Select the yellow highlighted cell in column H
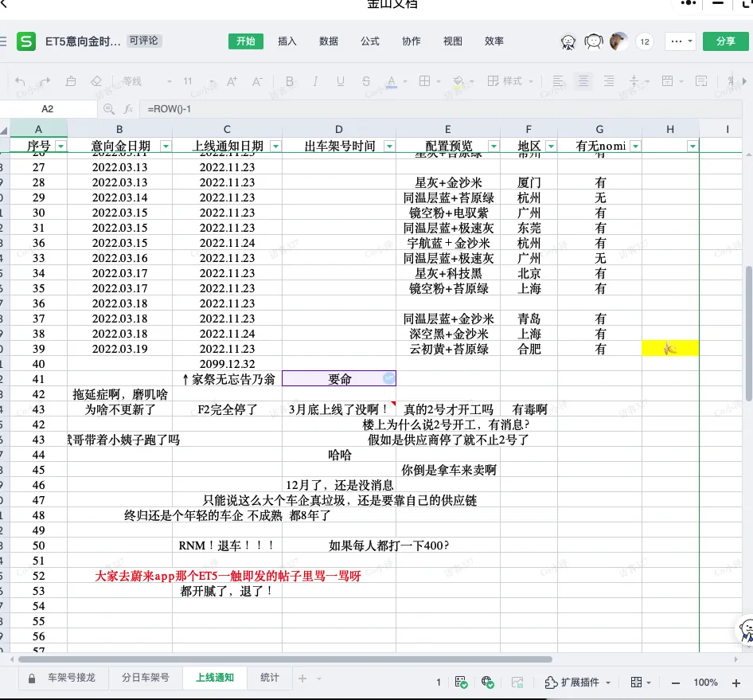Screen dimensions: 753x700 point(670,348)
